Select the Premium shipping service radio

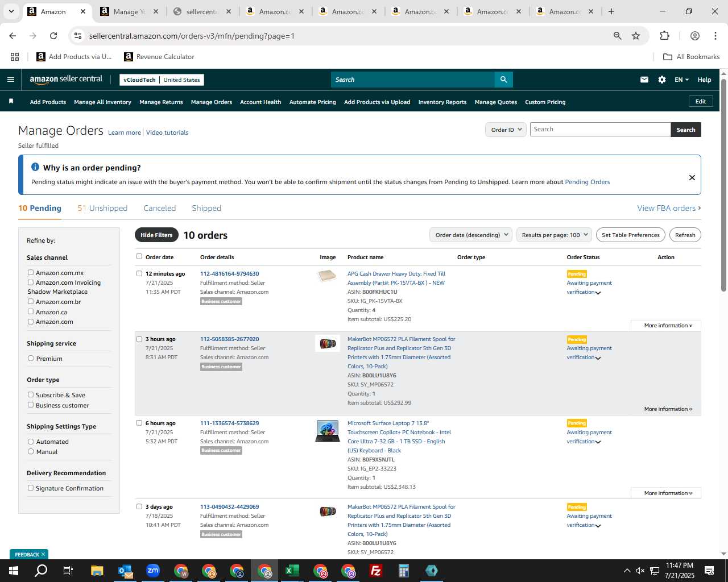31,359
